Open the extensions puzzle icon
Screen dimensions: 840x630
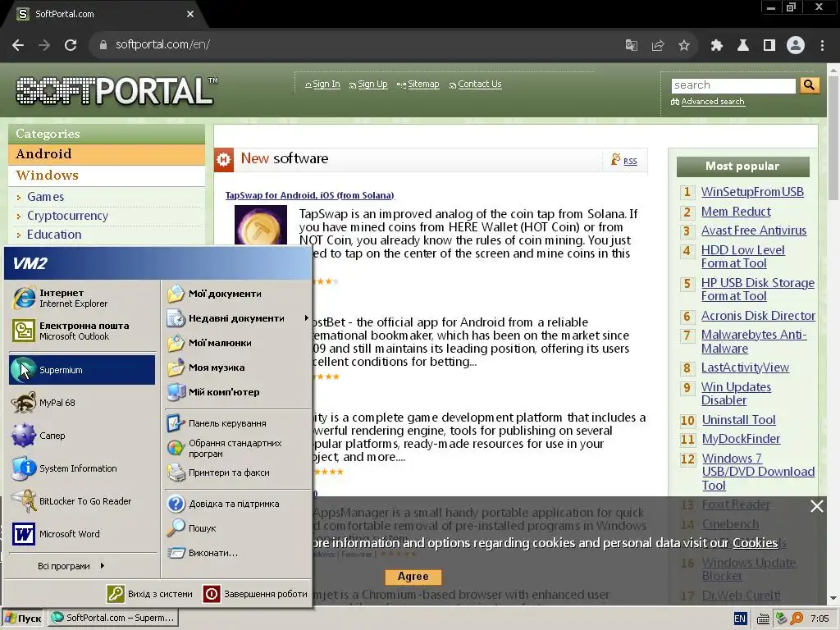point(717,46)
